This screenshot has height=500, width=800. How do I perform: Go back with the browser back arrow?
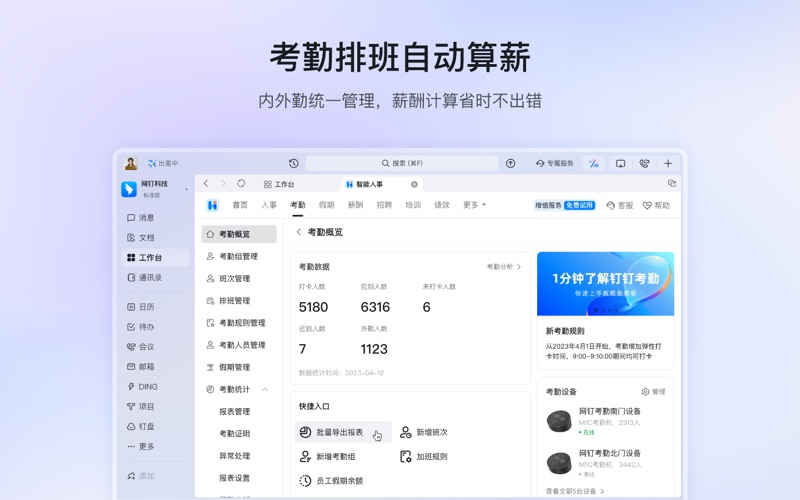206,183
